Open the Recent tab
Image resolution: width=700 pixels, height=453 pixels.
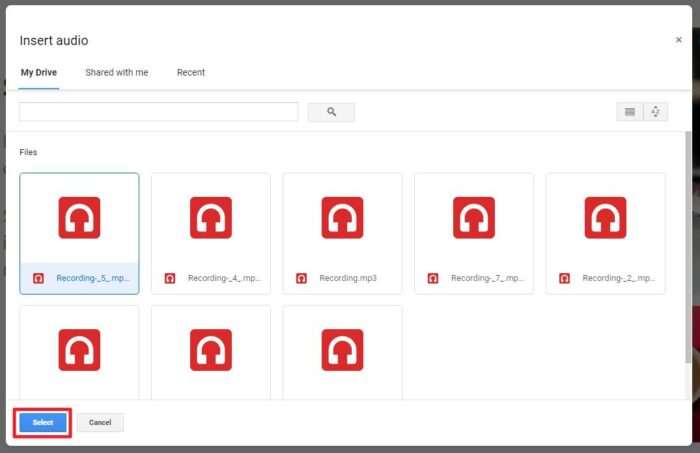pos(191,72)
